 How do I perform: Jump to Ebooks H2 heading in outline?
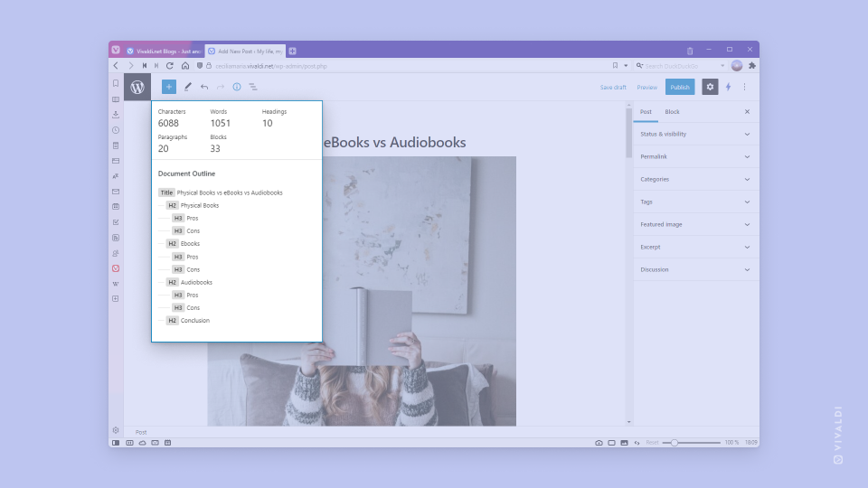(x=184, y=243)
